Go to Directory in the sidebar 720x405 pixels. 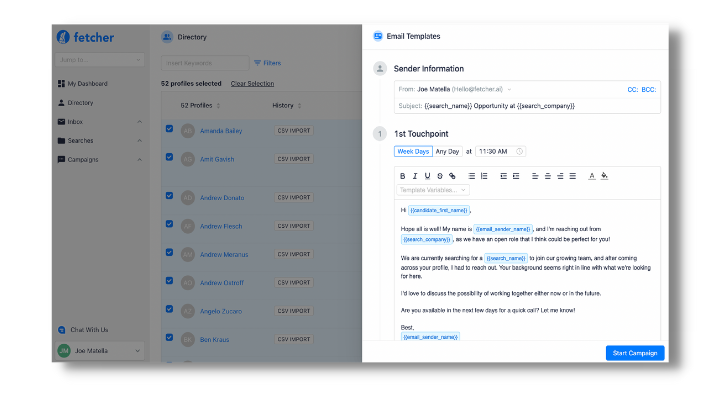point(81,102)
